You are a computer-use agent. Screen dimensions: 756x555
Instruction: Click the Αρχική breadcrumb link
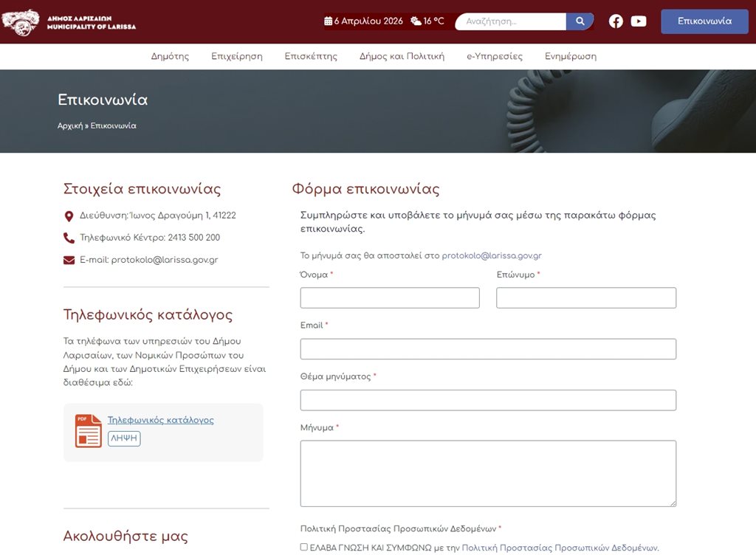point(69,125)
